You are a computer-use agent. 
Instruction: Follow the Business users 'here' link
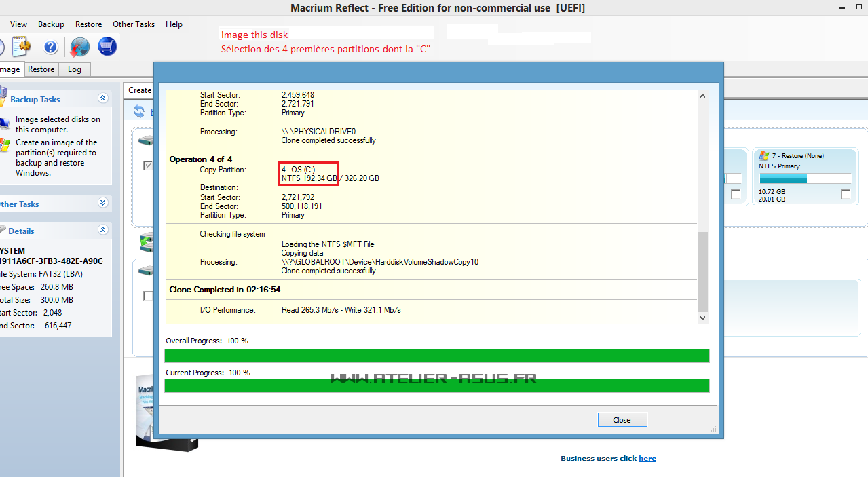click(x=647, y=458)
